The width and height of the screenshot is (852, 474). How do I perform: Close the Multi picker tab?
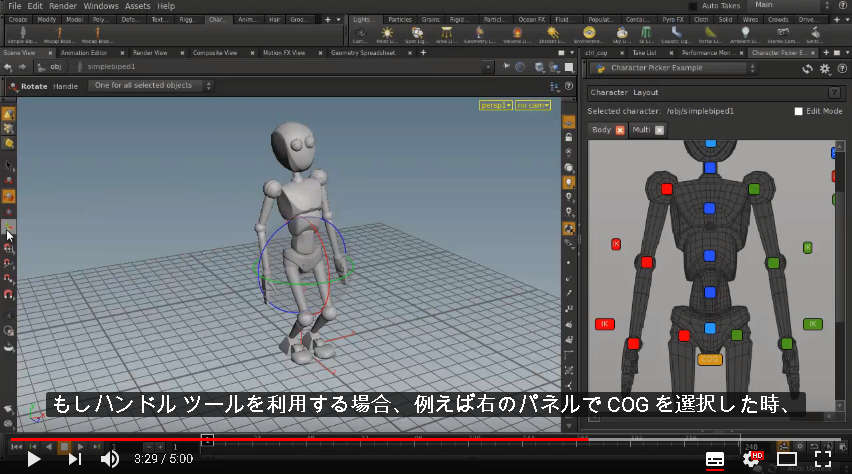tap(659, 130)
